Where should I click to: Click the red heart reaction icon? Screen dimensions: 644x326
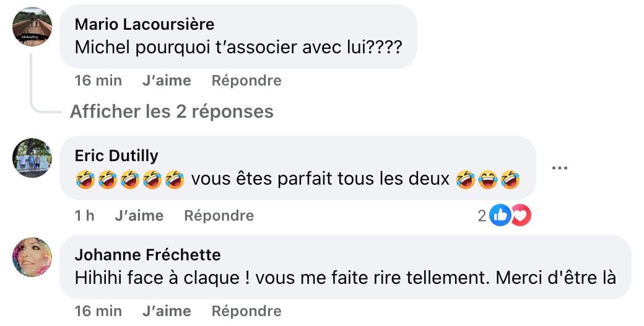(x=521, y=216)
